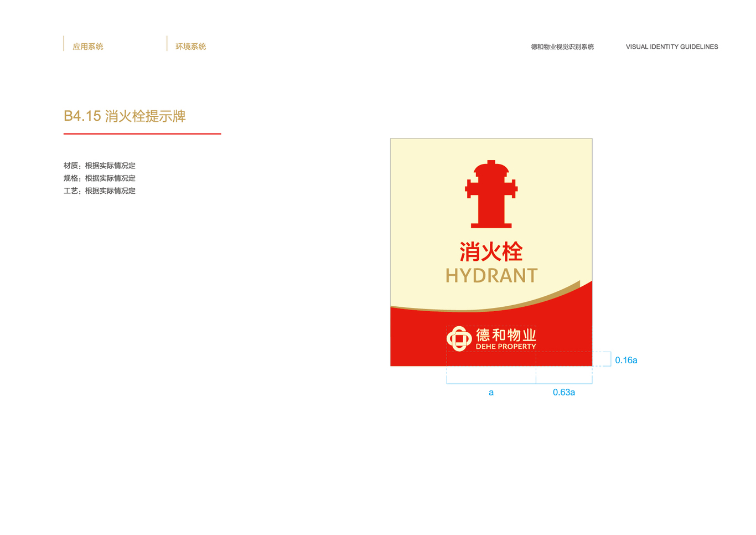756x535 pixels.
Task: Click the DEHE PROPERTY logo subtitle
Action: [506, 347]
